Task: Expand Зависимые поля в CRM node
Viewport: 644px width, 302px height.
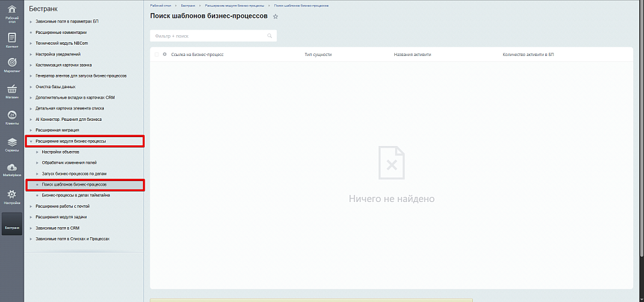Action: (x=31, y=228)
